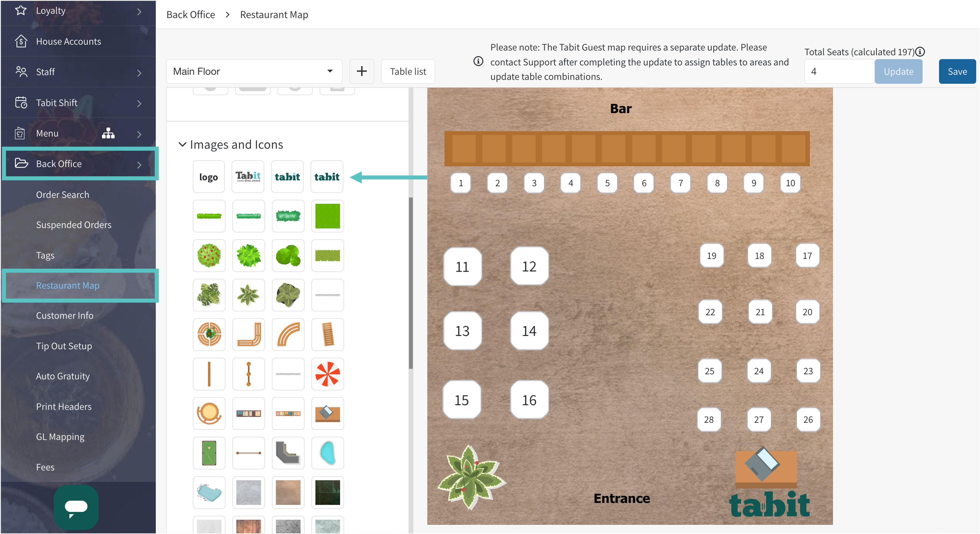Click the chat support bubble icon

click(x=76, y=507)
